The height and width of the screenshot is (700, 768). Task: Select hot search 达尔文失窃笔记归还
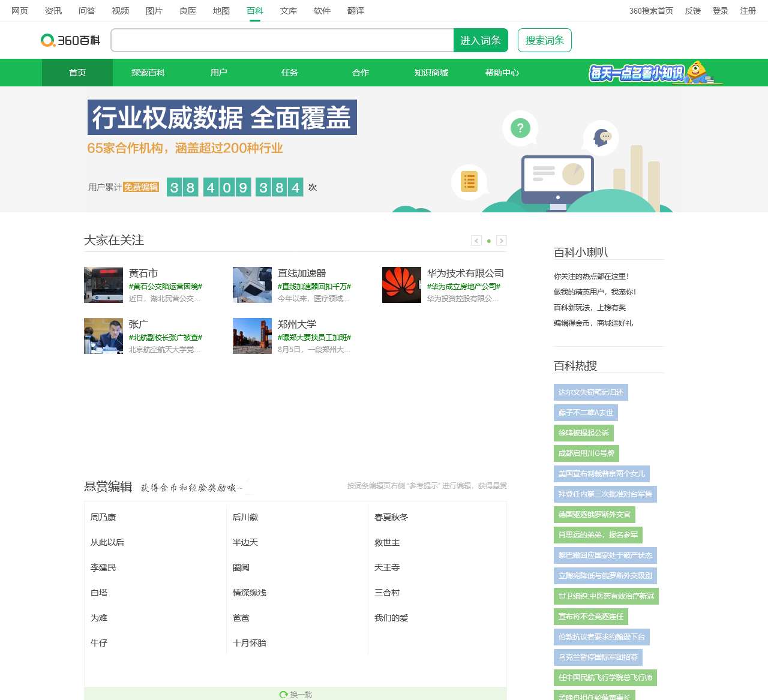pyautogui.click(x=590, y=392)
